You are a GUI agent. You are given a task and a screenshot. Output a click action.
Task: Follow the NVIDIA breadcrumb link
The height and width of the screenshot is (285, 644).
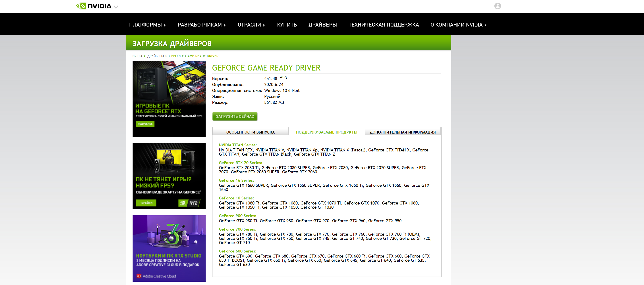pos(137,56)
